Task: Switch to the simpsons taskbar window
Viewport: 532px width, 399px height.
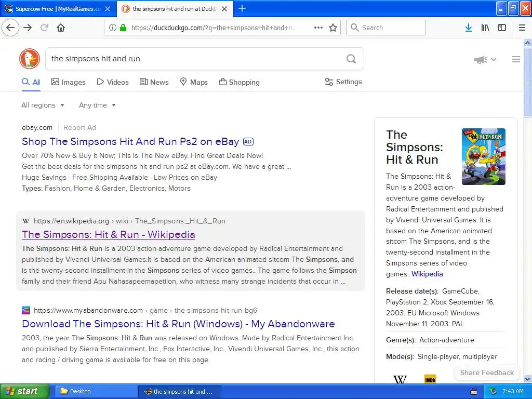Action: pos(180,391)
